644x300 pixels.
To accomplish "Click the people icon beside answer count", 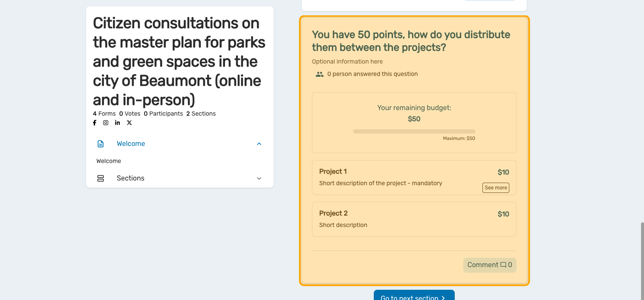I will point(319,74).
